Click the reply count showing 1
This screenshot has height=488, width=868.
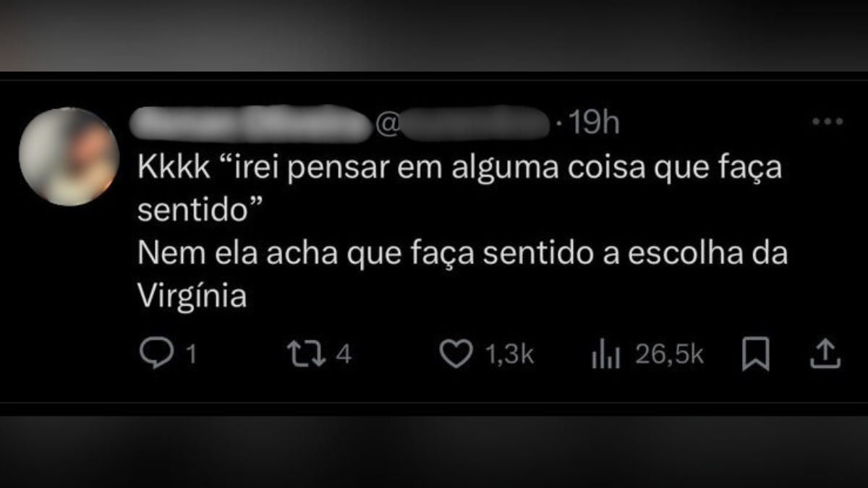point(192,355)
